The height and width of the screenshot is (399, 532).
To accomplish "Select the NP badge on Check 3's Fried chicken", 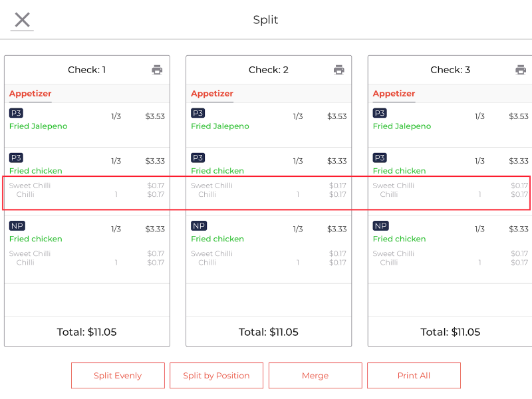I will tap(380, 225).
